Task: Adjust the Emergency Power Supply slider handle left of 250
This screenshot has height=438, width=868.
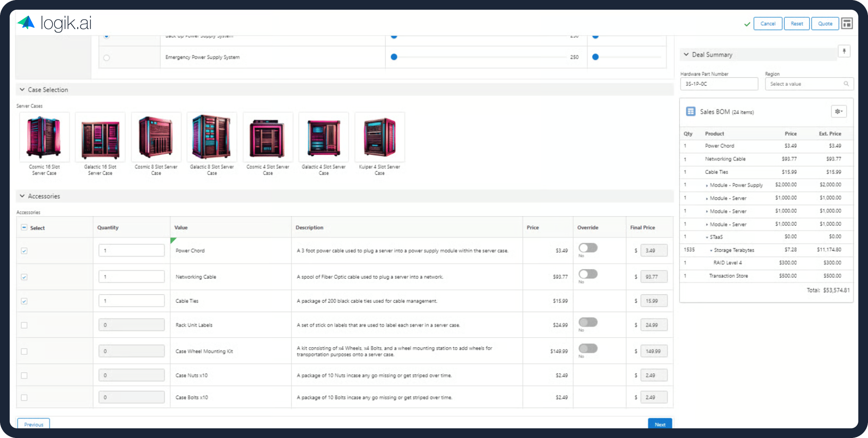Action: coord(394,57)
